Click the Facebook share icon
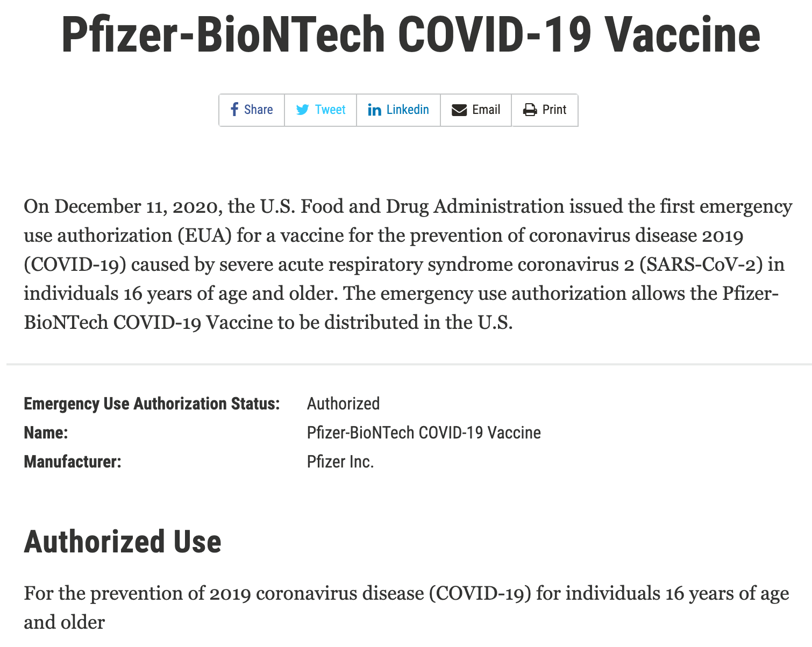 tap(234, 110)
